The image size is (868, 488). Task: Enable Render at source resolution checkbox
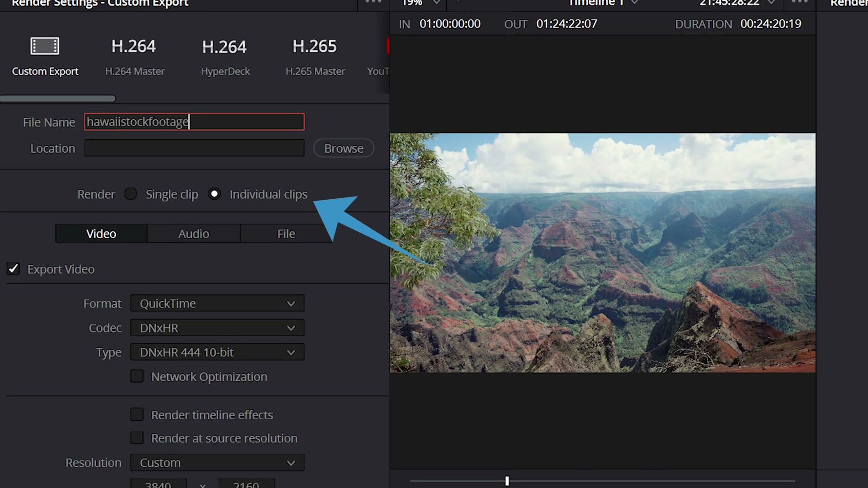coord(137,438)
